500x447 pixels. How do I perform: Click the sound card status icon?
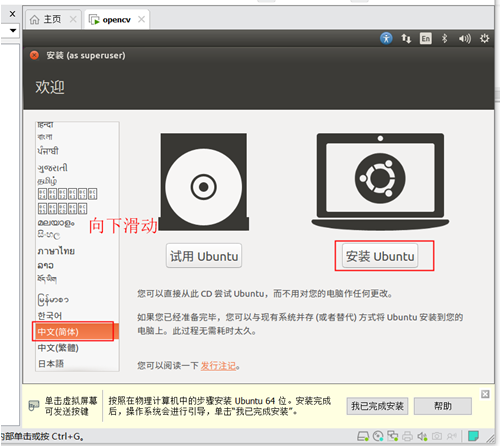tap(422, 436)
